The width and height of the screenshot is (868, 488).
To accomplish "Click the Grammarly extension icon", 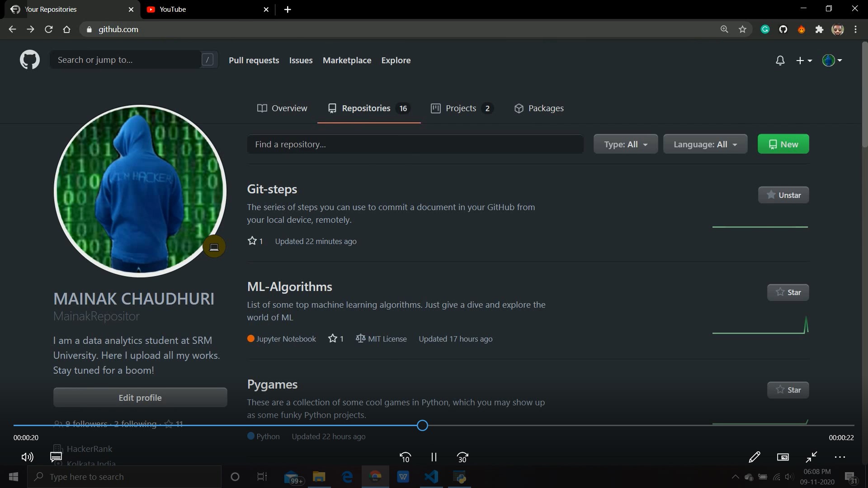I will (765, 29).
